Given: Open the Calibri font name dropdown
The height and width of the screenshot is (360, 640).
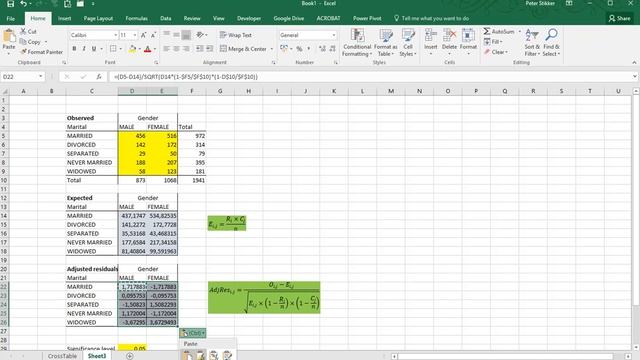Looking at the screenshot, I should [x=115, y=36].
